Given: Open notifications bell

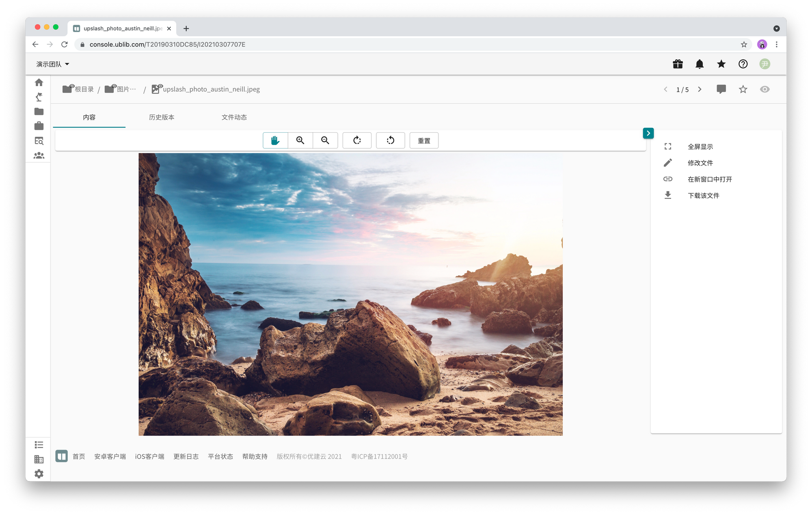Looking at the screenshot, I should click(700, 64).
